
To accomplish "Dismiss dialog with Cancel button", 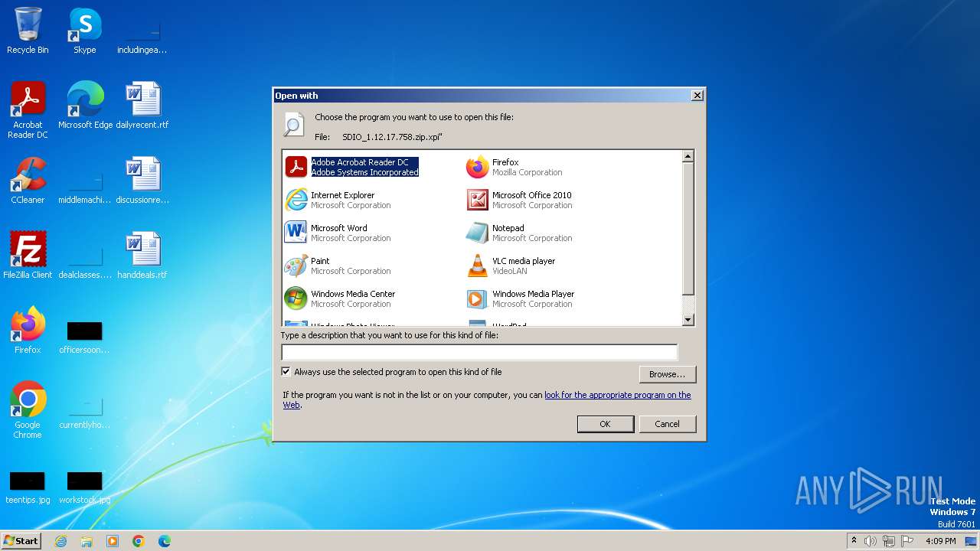I will pos(667,424).
